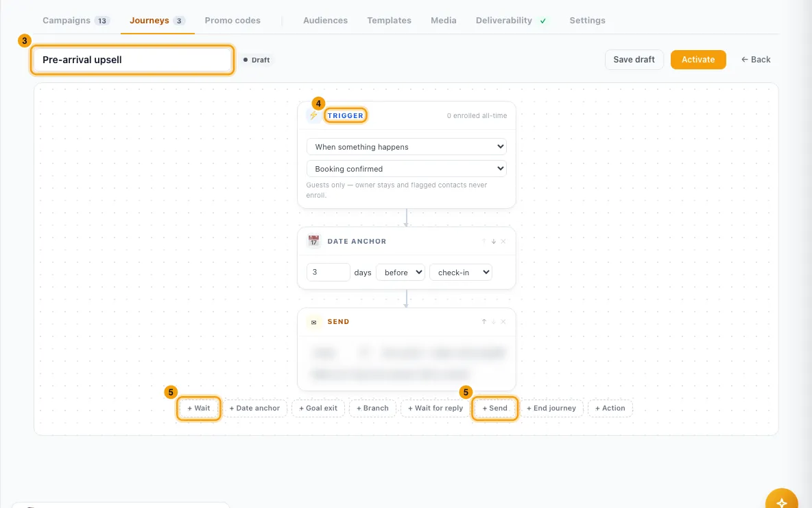This screenshot has width=812, height=508.
Task: Move the Date Anchor step down
Action: pyautogui.click(x=494, y=241)
